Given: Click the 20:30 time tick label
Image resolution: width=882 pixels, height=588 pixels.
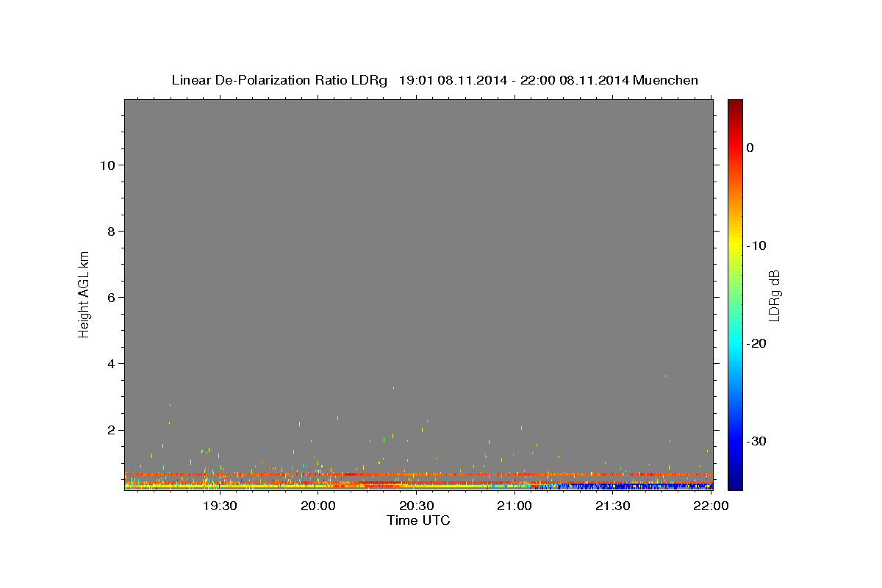Looking at the screenshot, I should 417,506.
